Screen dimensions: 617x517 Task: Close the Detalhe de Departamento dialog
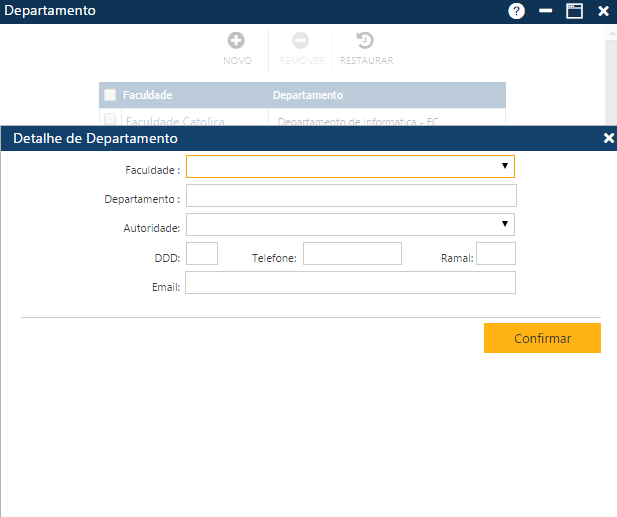pos(608,138)
